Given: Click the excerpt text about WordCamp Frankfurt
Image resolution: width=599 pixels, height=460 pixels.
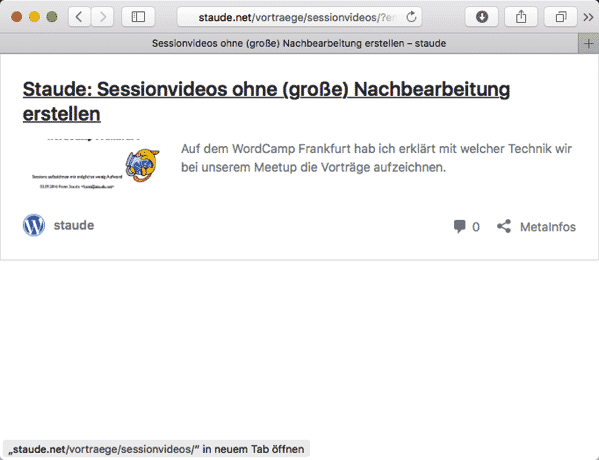Looking at the screenshot, I should point(376,158).
